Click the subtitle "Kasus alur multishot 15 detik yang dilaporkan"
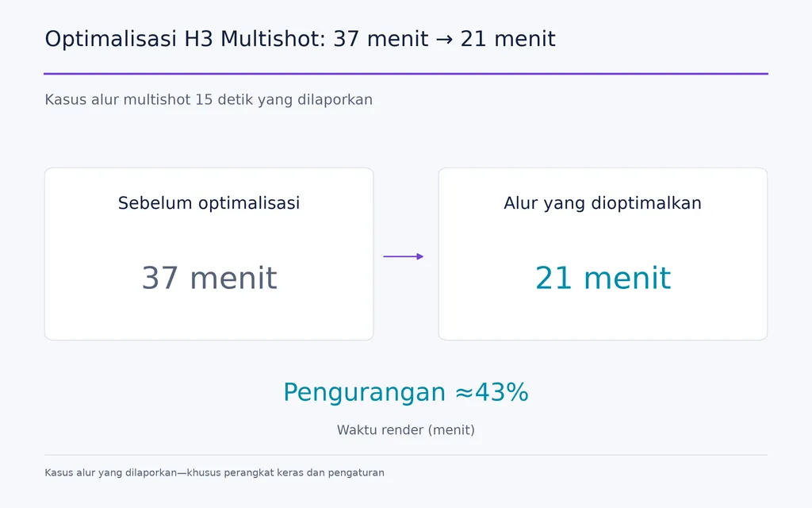The image size is (812, 508). pyautogui.click(x=209, y=99)
